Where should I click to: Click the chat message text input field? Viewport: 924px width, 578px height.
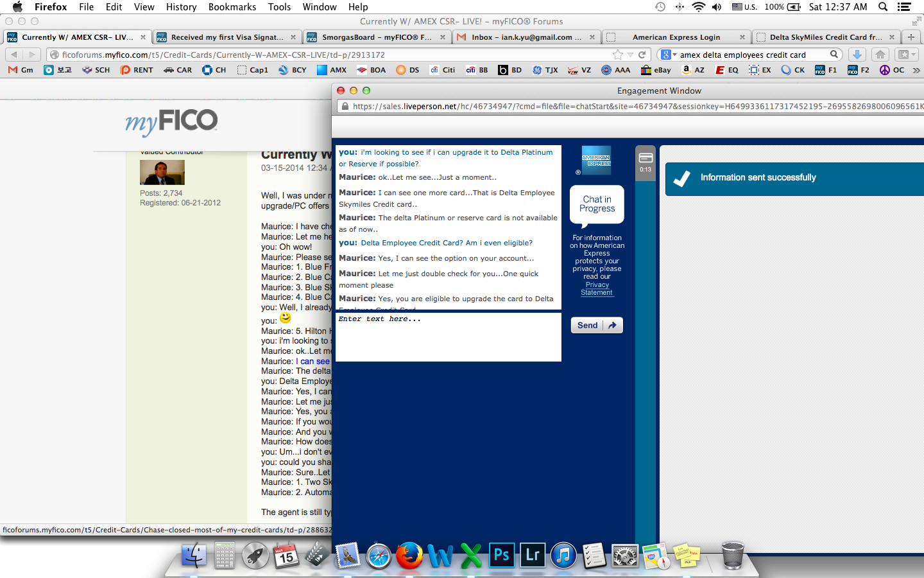tap(449, 337)
